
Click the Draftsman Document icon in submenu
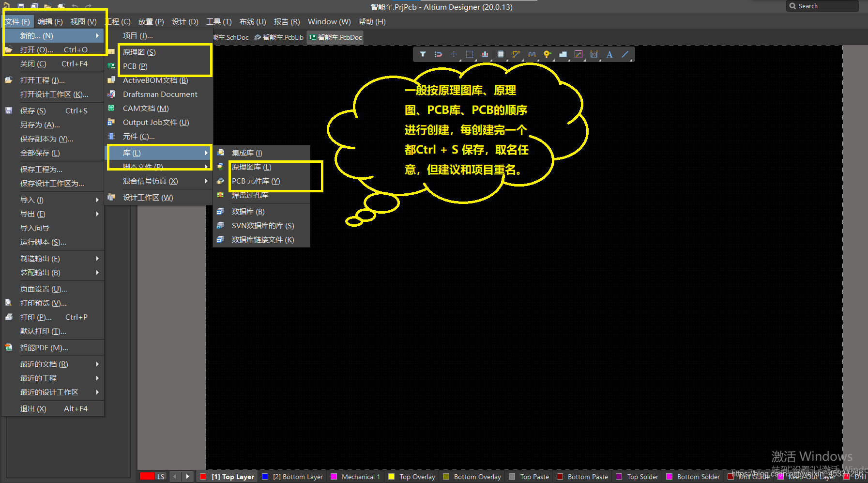click(111, 94)
